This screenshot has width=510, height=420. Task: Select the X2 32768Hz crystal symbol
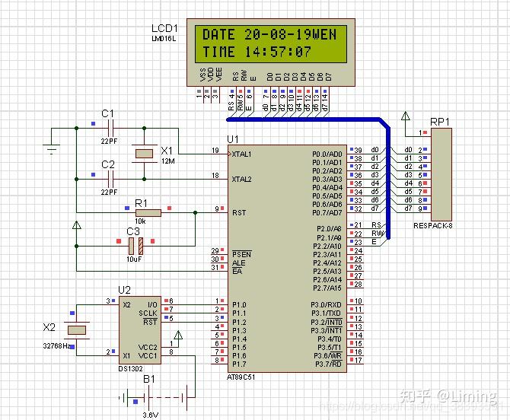77,330
